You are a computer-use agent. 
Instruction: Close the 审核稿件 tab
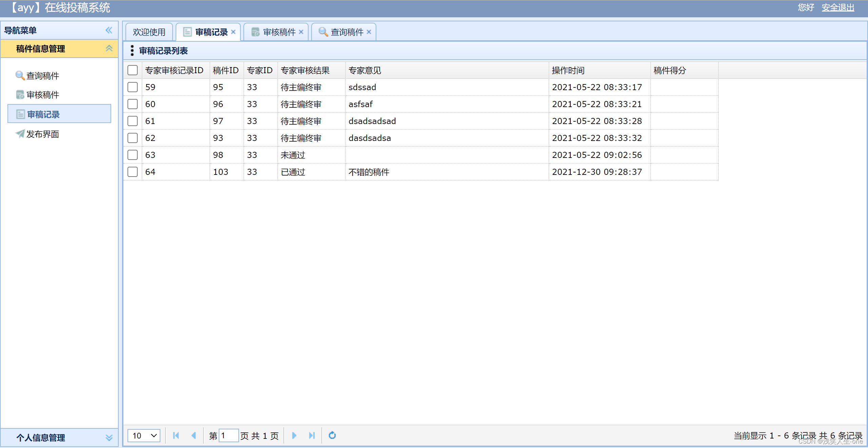[301, 32]
